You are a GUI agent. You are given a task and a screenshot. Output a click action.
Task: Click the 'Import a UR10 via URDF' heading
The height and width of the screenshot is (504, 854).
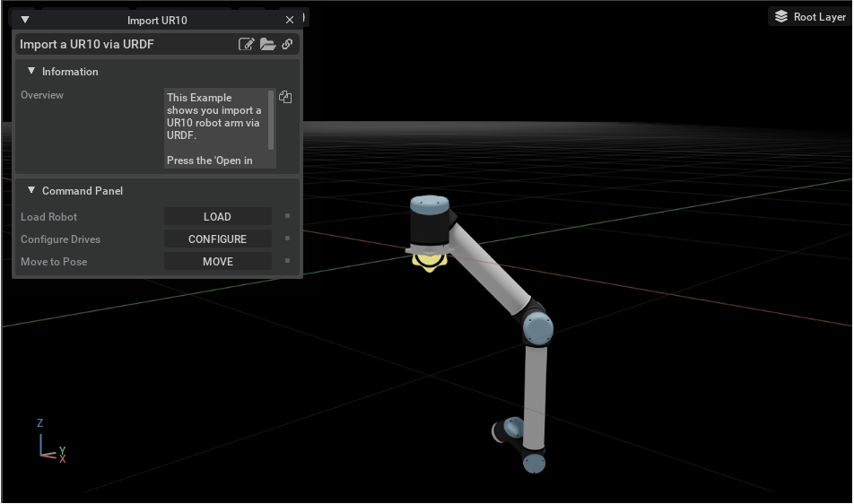(x=87, y=44)
